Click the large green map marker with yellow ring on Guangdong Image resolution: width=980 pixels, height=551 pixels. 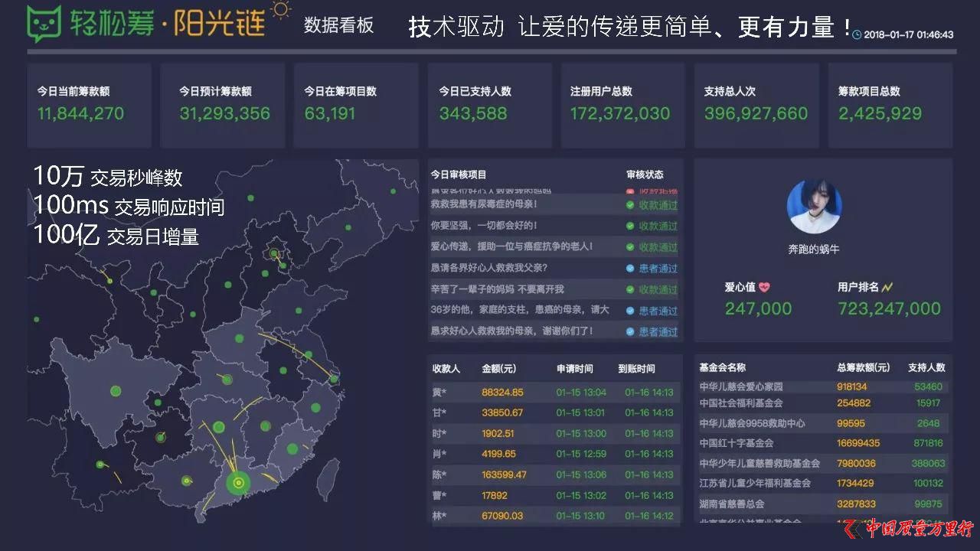[x=238, y=482]
